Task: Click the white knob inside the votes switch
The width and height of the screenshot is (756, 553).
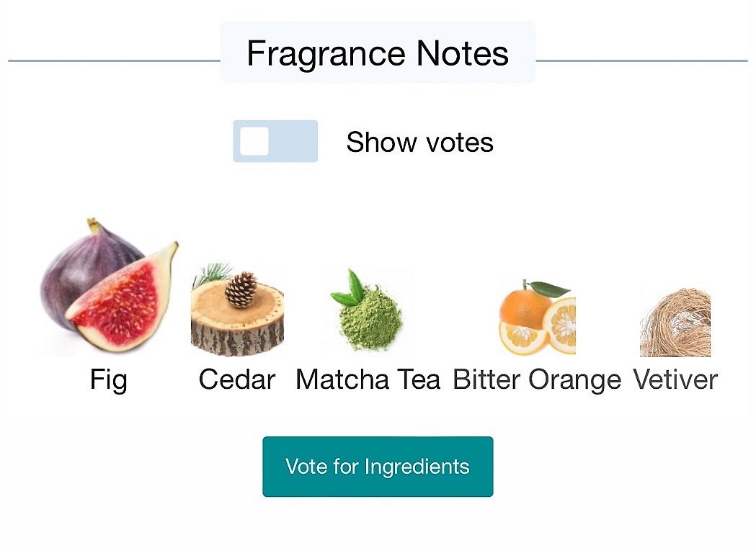Action: pyautogui.click(x=254, y=141)
